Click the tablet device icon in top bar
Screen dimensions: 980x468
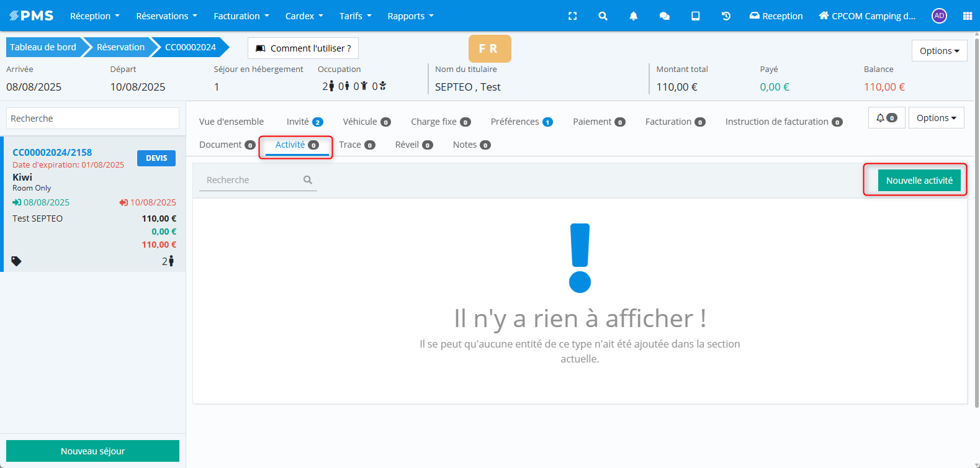click(695, 16)
